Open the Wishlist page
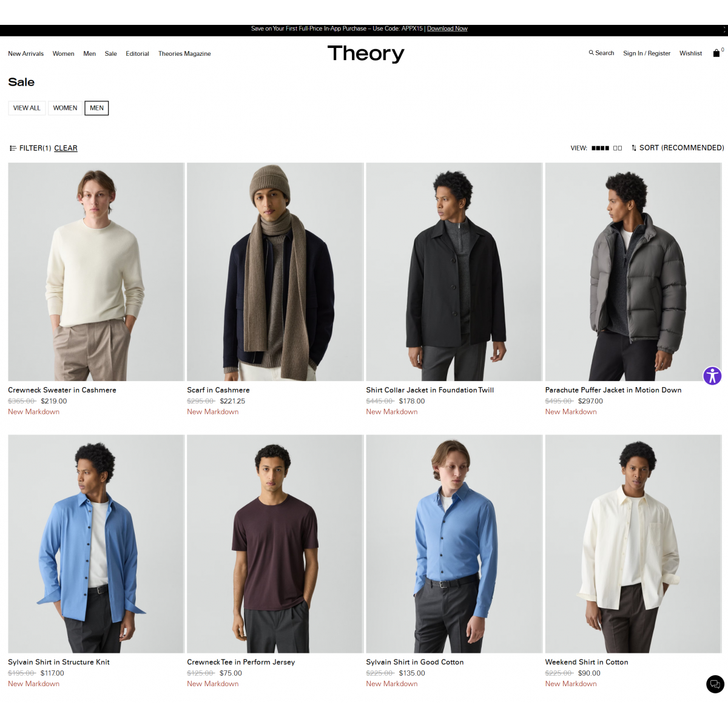 pyautogui.click(x=690, y=53)
